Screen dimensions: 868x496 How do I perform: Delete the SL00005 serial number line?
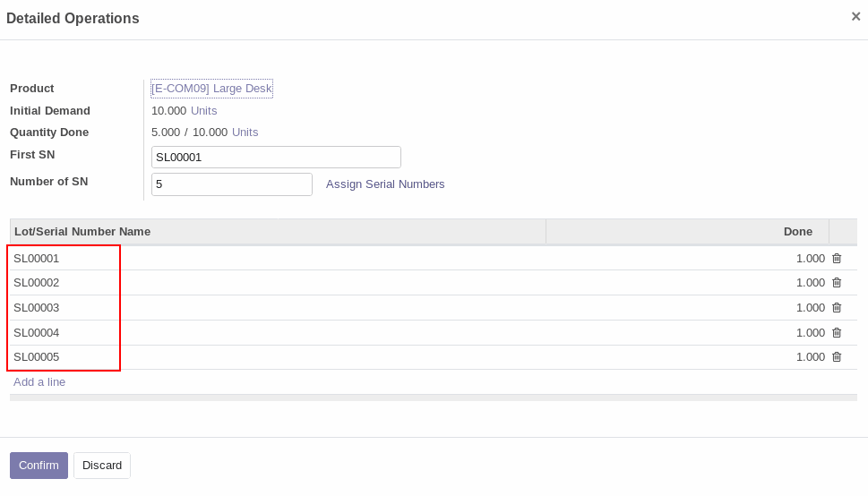(x=837, y=357)
